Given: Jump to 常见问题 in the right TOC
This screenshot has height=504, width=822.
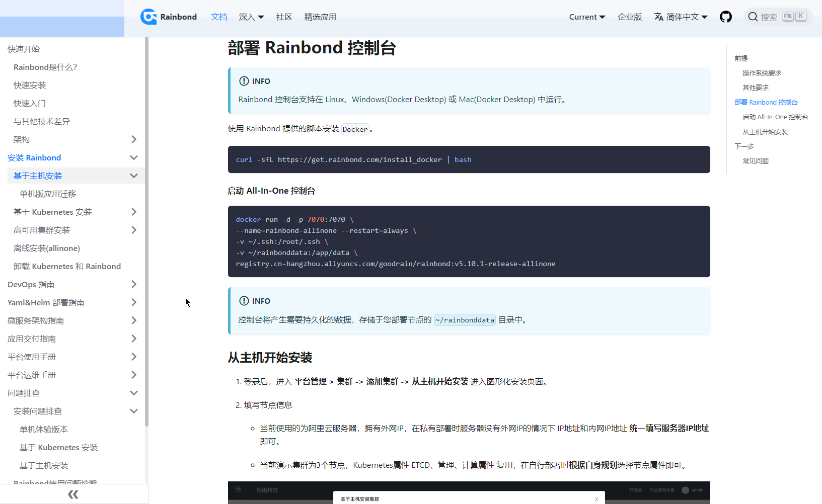Looking at the screenshot, I should pos(755,160).
